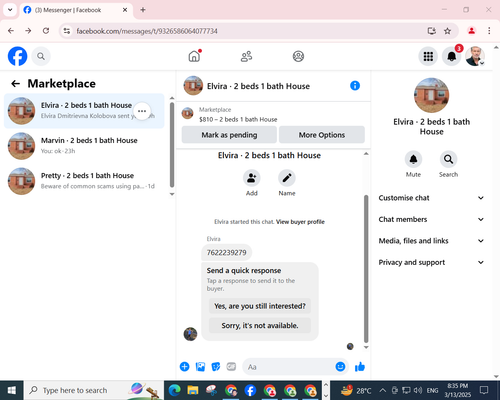
Task: Expand Privacy and support section
Action: click(x=431, y=262)
